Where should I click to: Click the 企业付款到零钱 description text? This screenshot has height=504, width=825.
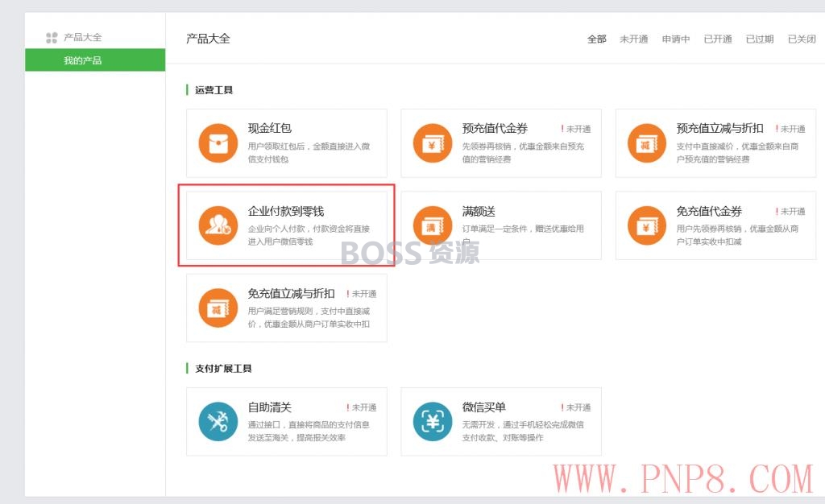(309, 235)
